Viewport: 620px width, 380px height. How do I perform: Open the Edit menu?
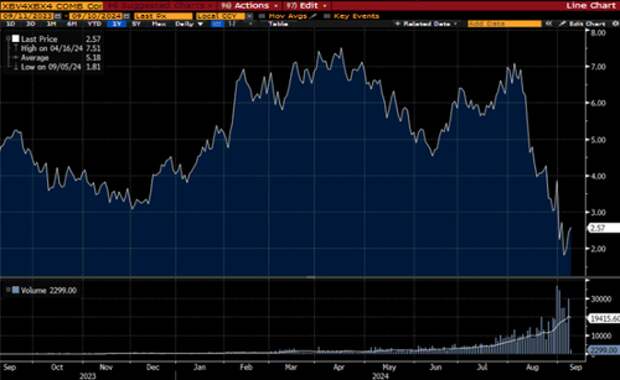pyautogui.click(x=307, y=6)
